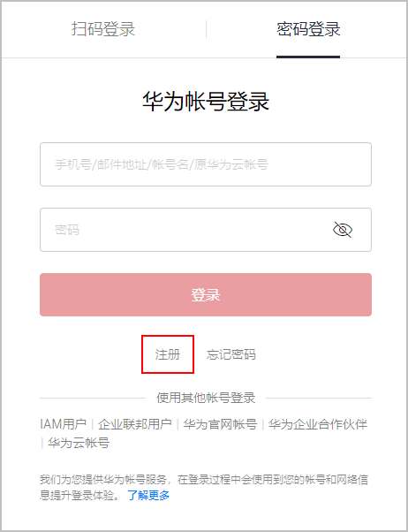Image resolution: width=408 pixels, height=532 pixels.
Task: Log in as IAM用户
Action: pyautogui.click(x=63, y=424)
